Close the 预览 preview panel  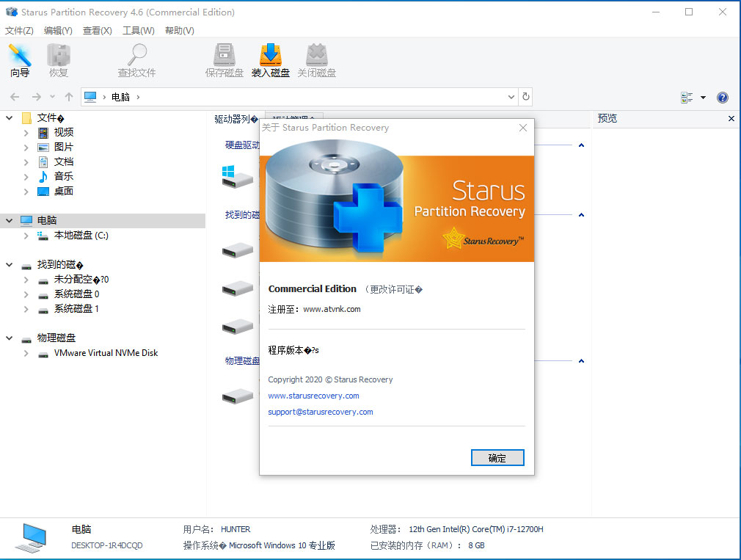[x=731, y=119]
